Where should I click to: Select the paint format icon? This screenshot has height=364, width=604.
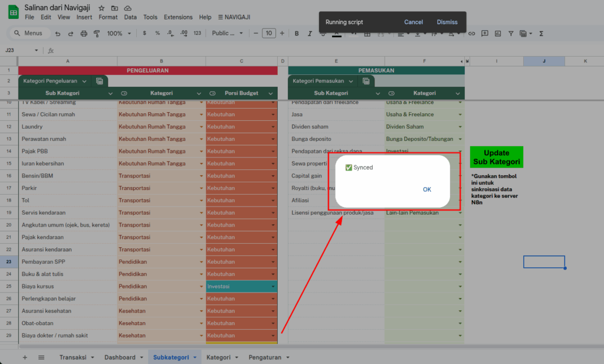[x=97, y=34]
